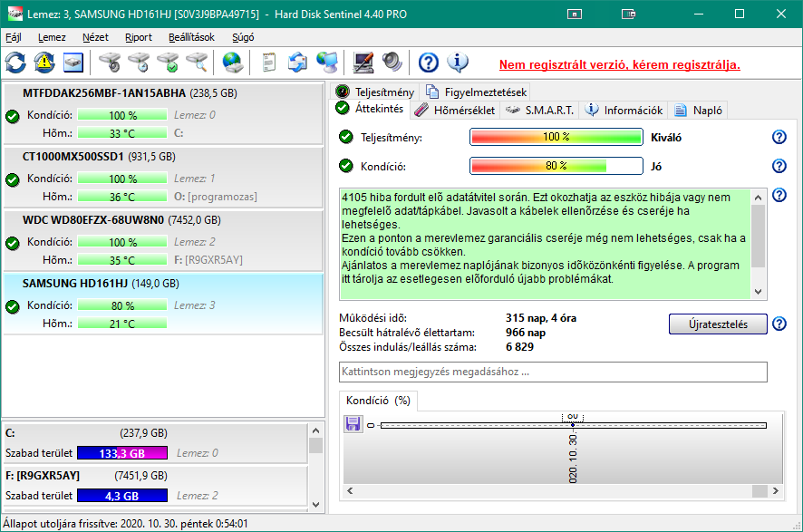Viewport: 803px width, 532px height.
Task: Click the status bar last refresh text
Action: [125, 524]
